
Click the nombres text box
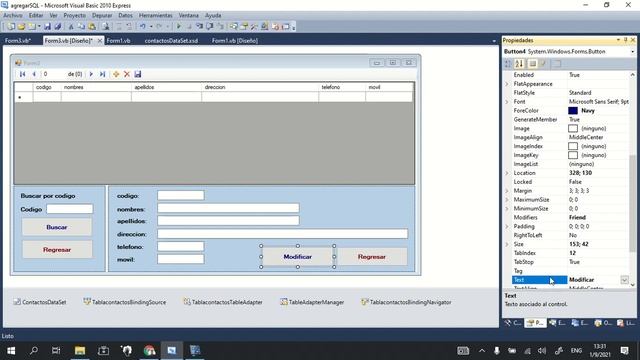point(228,209)
